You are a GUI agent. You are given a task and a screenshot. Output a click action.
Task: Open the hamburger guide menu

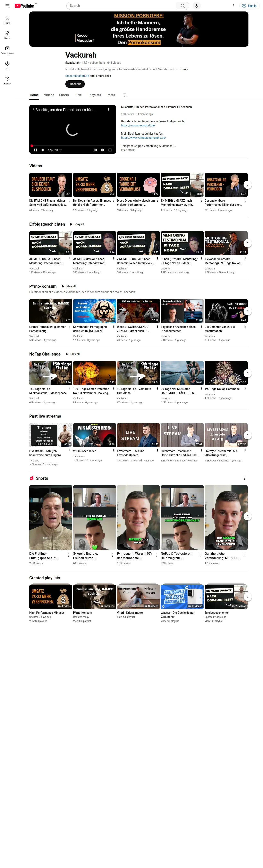[x=7, y=6]
